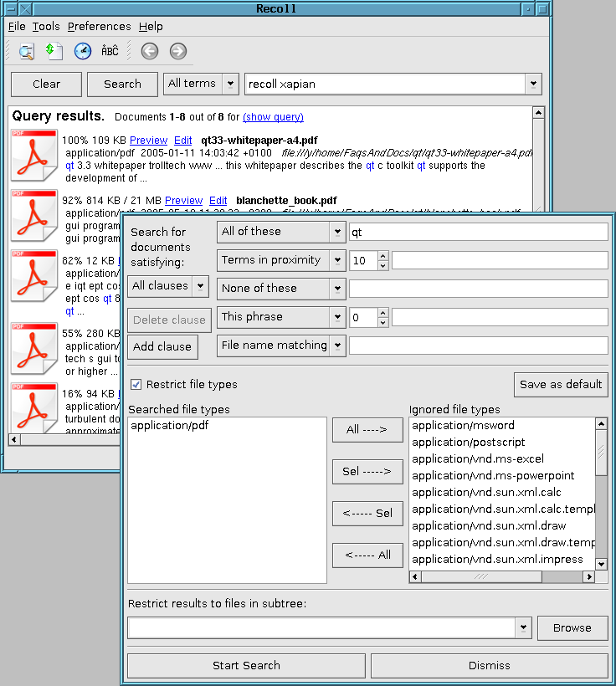Click the show query link
Image resolution: width=616 pixels, height=686 pixels.
click(x=273, y=117)
